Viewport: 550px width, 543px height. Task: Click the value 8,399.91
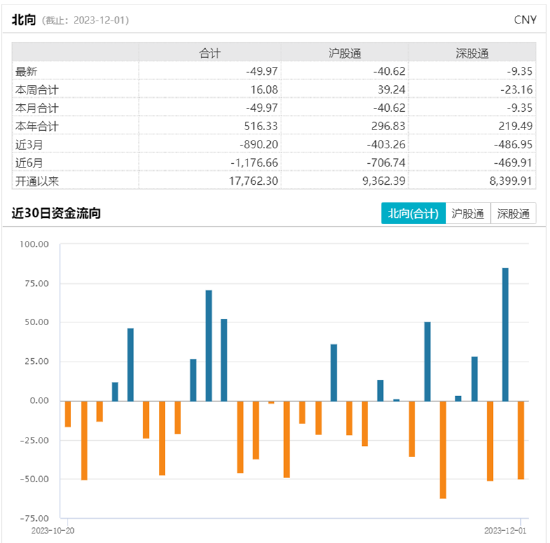[x=511, y=181]
